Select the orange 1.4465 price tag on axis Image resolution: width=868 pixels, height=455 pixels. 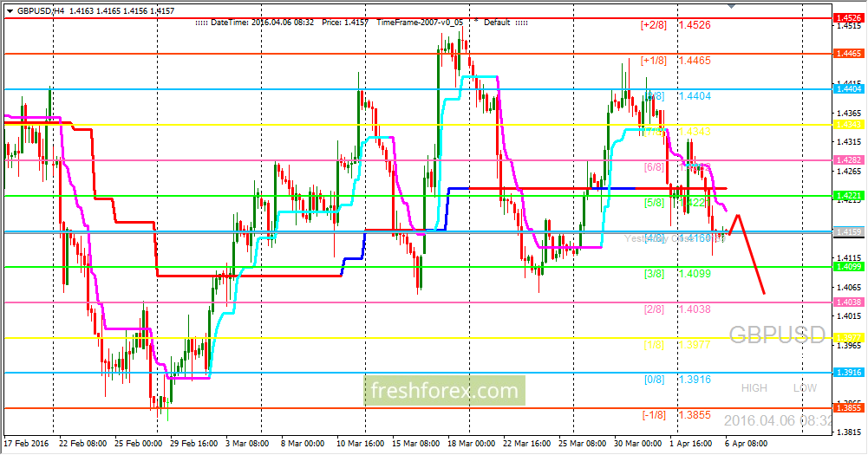click(x=849, y=54)
